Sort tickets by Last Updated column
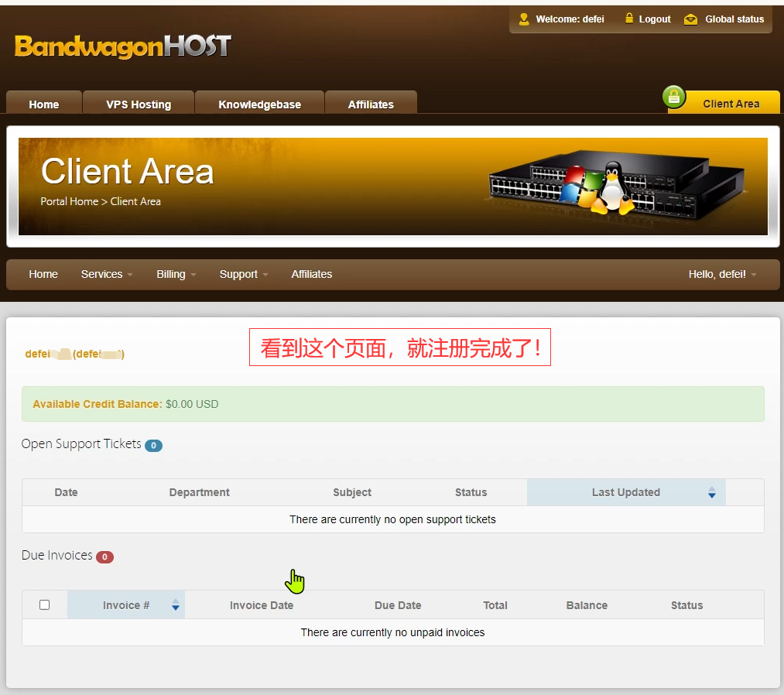The image size is (784, 695). [626, 492]
